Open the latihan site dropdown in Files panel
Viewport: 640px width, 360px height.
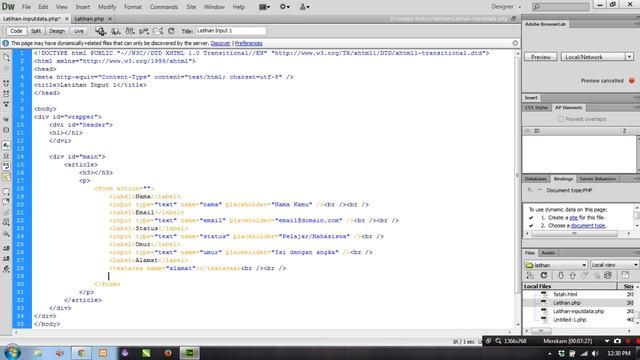(x=556, y=265)
